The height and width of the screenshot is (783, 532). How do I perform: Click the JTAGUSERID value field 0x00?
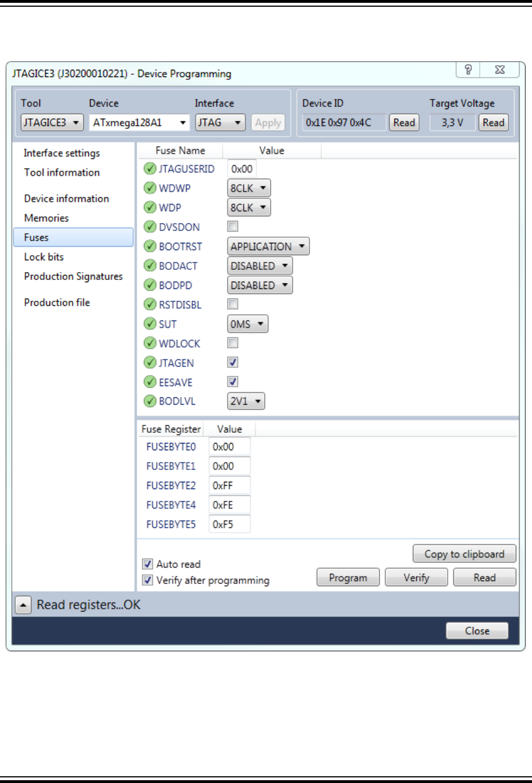pos(242,169)
